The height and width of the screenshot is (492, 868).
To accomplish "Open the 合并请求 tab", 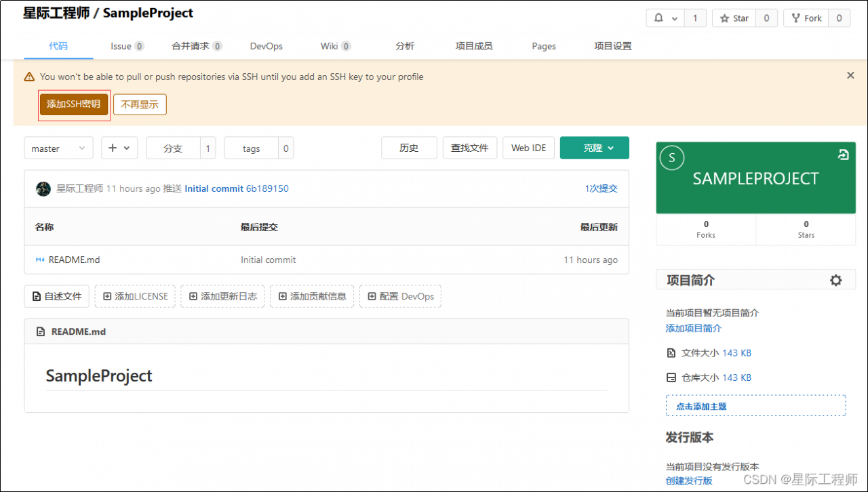I will [x=197, y=46].
